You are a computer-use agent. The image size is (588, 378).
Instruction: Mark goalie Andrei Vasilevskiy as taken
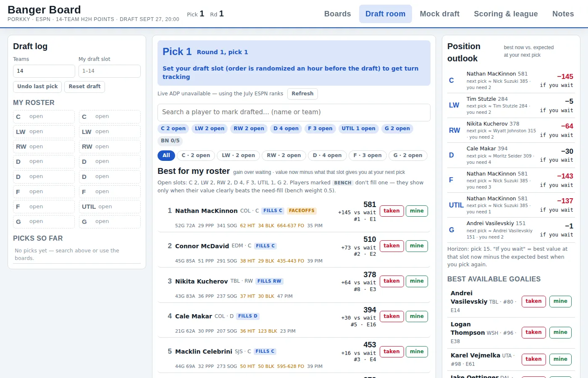point(533,301)
